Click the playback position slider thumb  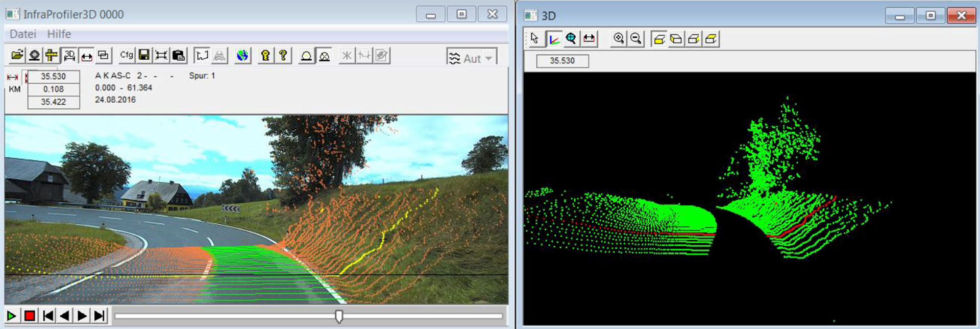point(338,316)
